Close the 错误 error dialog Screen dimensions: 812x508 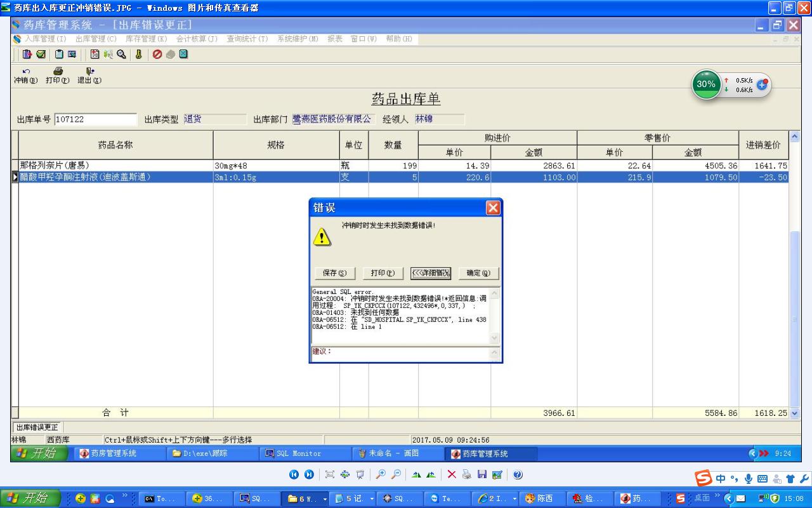coord(493,208)
